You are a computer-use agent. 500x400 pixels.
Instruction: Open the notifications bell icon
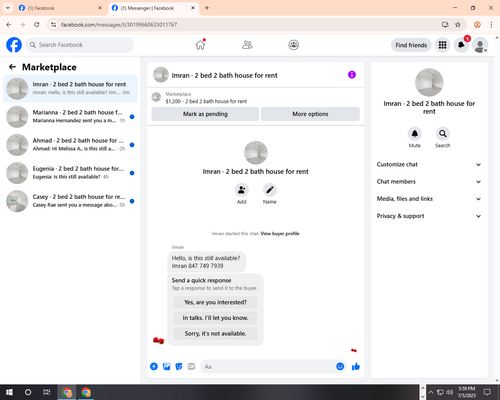pos(461,45)
